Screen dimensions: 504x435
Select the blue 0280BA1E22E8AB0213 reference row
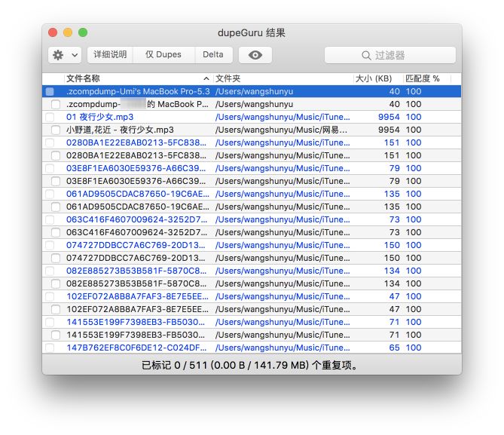point(252,142)
